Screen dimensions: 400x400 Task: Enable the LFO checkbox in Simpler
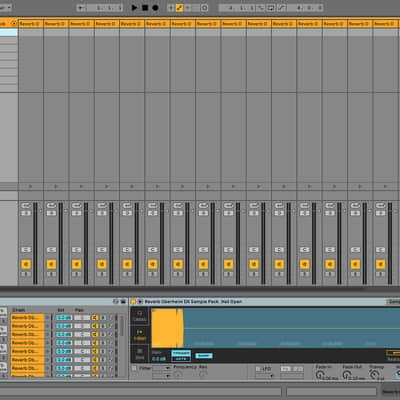click(258, 369)
